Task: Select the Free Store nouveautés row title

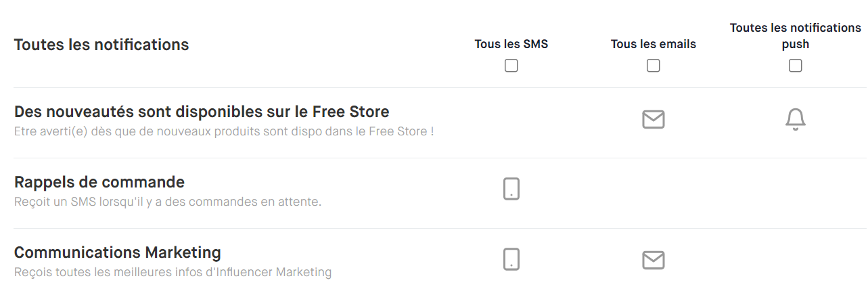Action: [x=202, y=111]
